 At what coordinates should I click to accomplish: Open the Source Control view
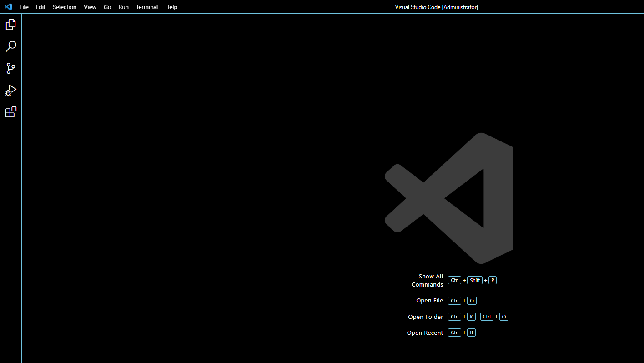[x=11, y=68]
